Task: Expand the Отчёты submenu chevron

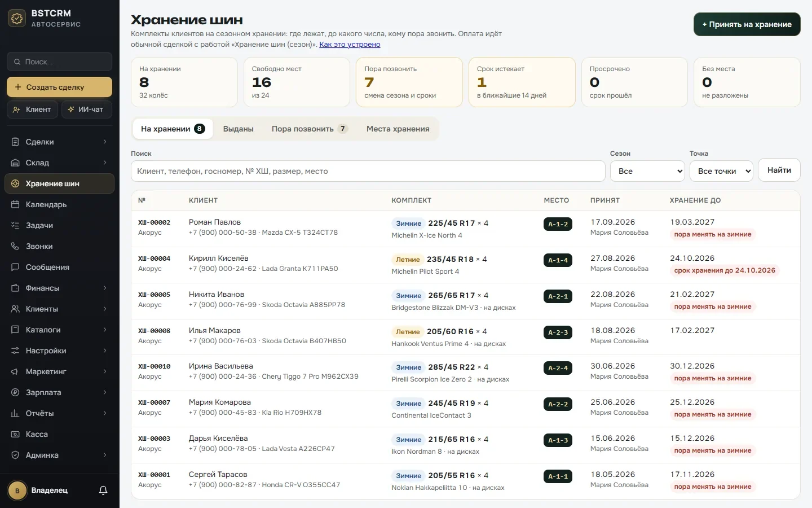Action: [105, 413]
